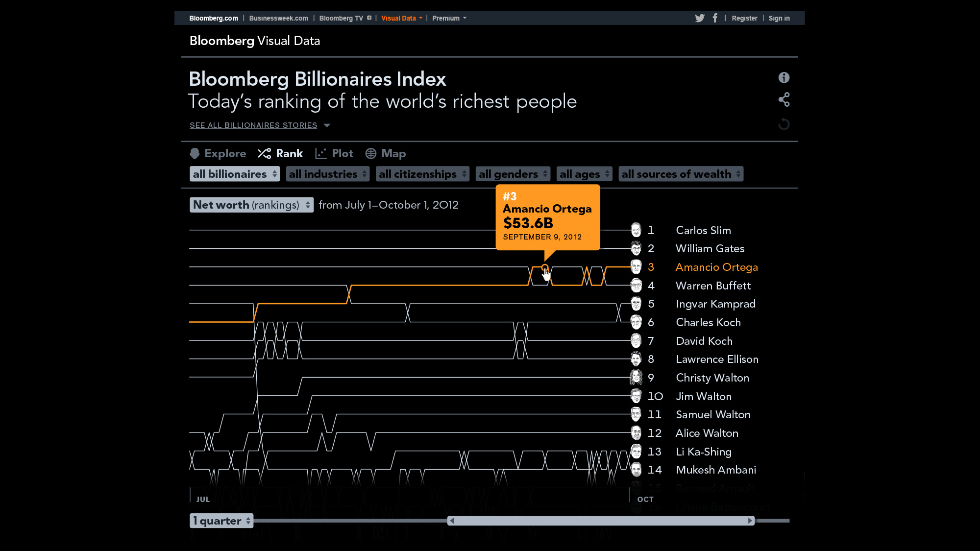Click the Sign in link

pos(779,18)
